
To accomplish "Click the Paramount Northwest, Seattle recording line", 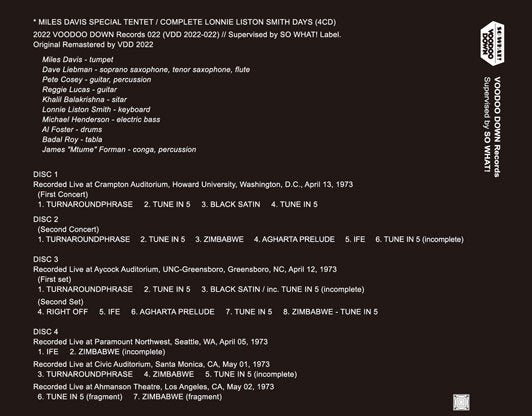I will tap(150, 342).
